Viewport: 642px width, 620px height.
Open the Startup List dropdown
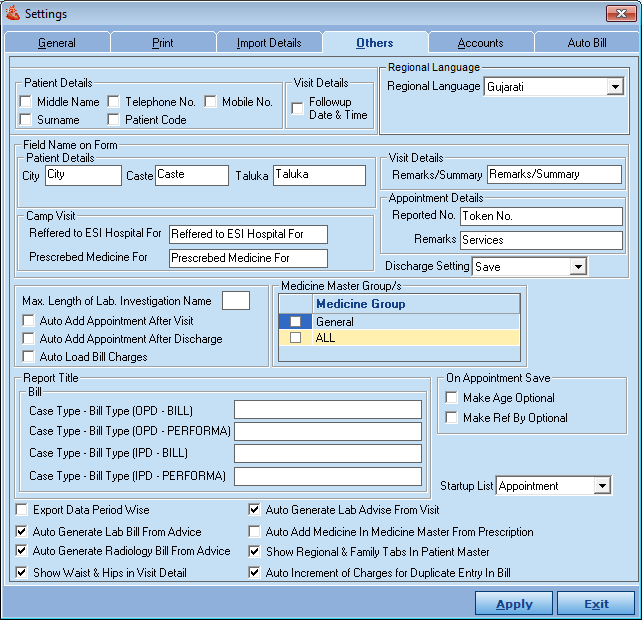(601, 486)
